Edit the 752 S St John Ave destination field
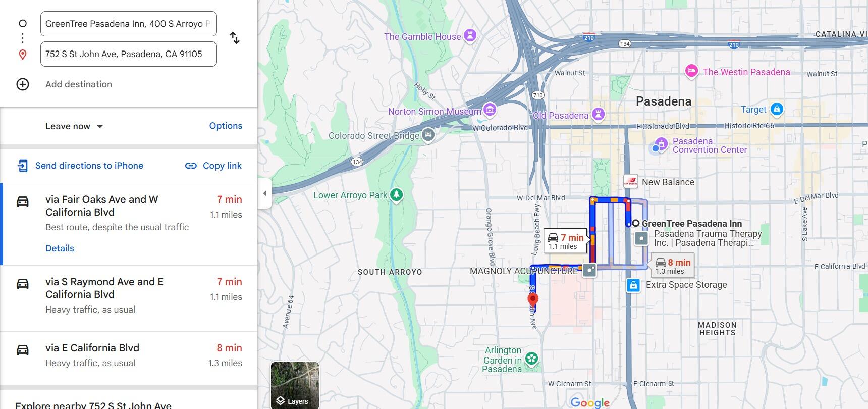The height and width of the screenshot is (409, 868). click(129, 54)
